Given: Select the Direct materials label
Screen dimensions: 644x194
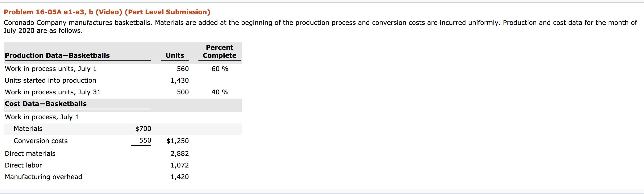Looking at the screenshot, I should 30,154.
